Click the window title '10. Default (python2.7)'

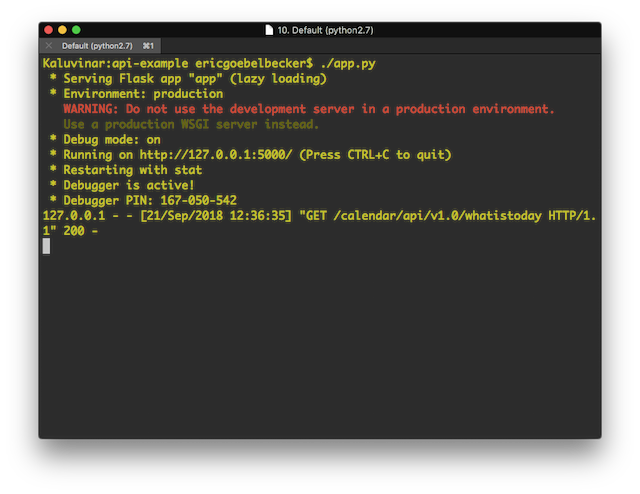pyautogui.click(x=325, y=30)
